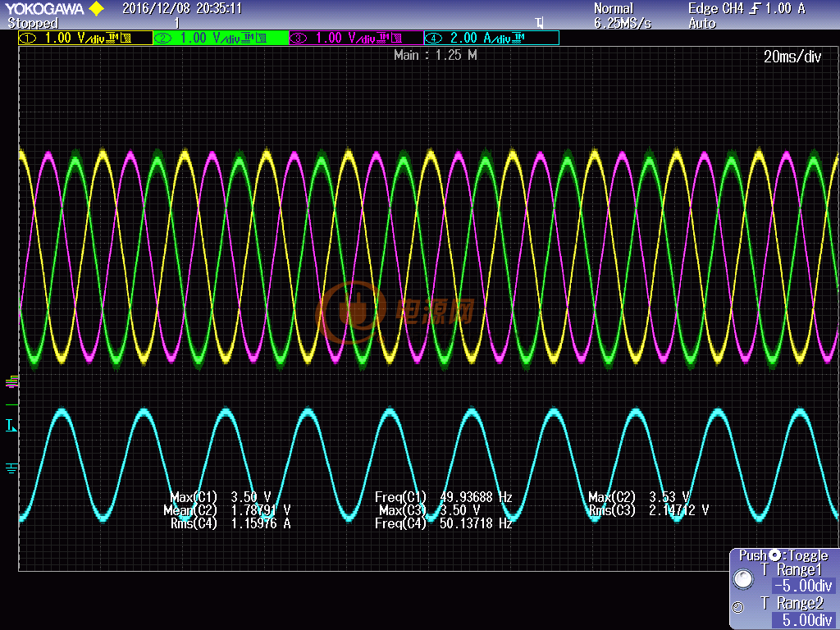Click the Edge CH4 trigger setting
The width and height of the screenshot is (840, 630).
pos(746,8)
